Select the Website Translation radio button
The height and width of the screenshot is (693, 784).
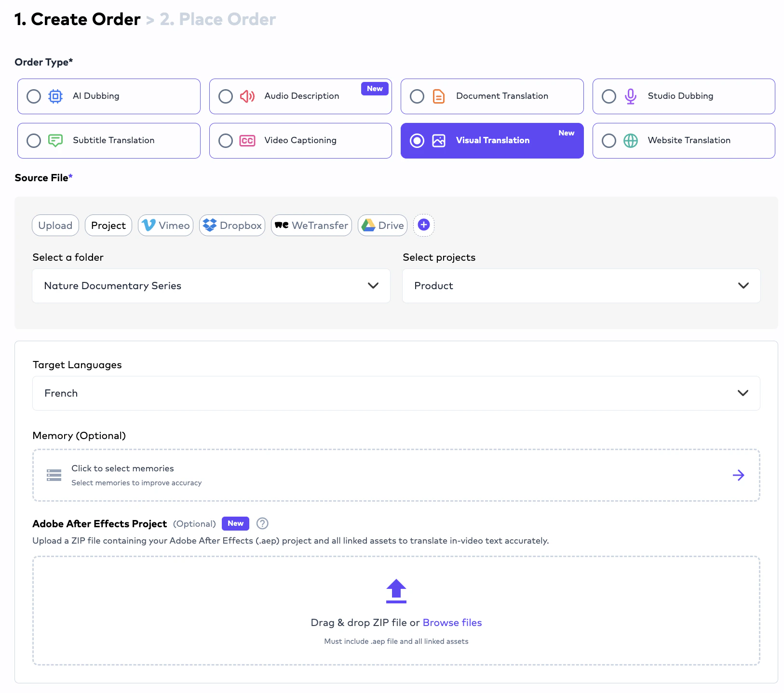pyautogui.click(x=609, y=141)
